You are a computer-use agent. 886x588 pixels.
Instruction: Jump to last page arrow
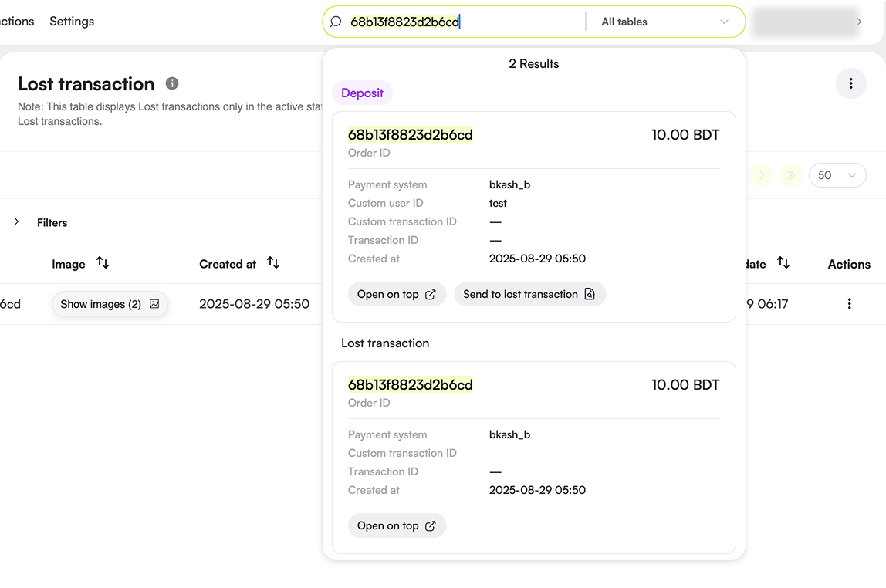pos(790,175)
